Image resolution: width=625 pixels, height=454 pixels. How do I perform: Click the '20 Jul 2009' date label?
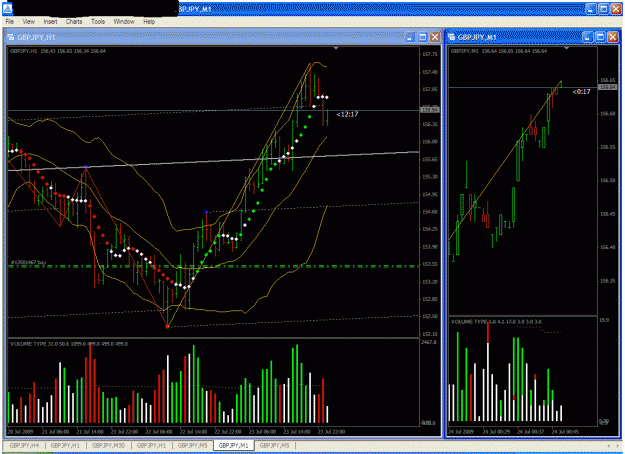(21, 432)
